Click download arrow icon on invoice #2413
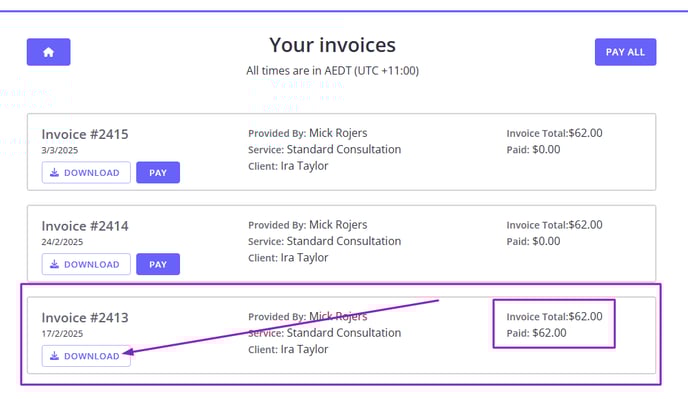688x399 pixels. (x=54, y=356)
